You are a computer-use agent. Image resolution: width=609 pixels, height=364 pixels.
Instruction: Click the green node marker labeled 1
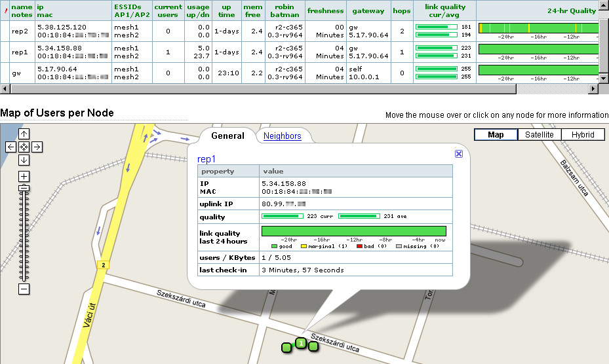tap(301, 343)
